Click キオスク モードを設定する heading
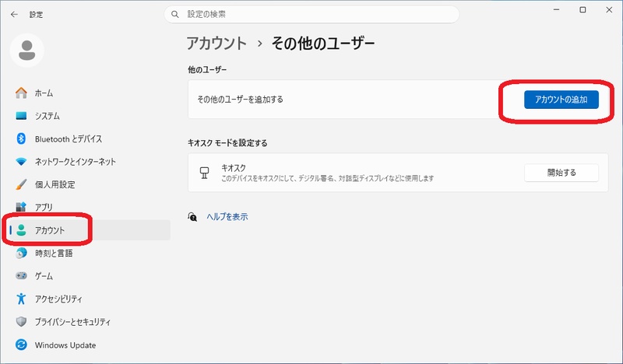623x364 pixels. (x=227, y=143)
